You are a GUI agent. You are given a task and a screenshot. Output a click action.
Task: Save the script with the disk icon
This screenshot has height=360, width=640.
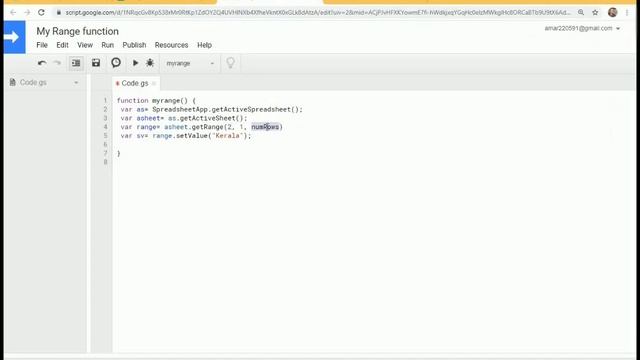point(96,63)
